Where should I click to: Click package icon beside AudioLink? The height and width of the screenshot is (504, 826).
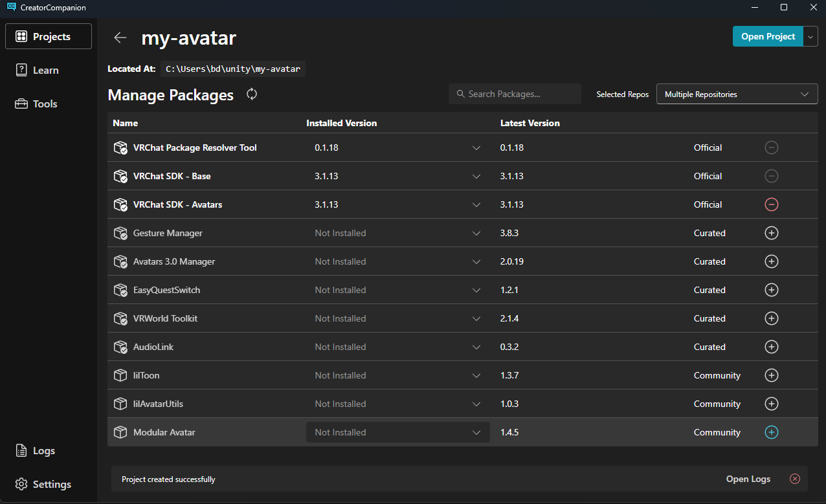pos(120,347)
